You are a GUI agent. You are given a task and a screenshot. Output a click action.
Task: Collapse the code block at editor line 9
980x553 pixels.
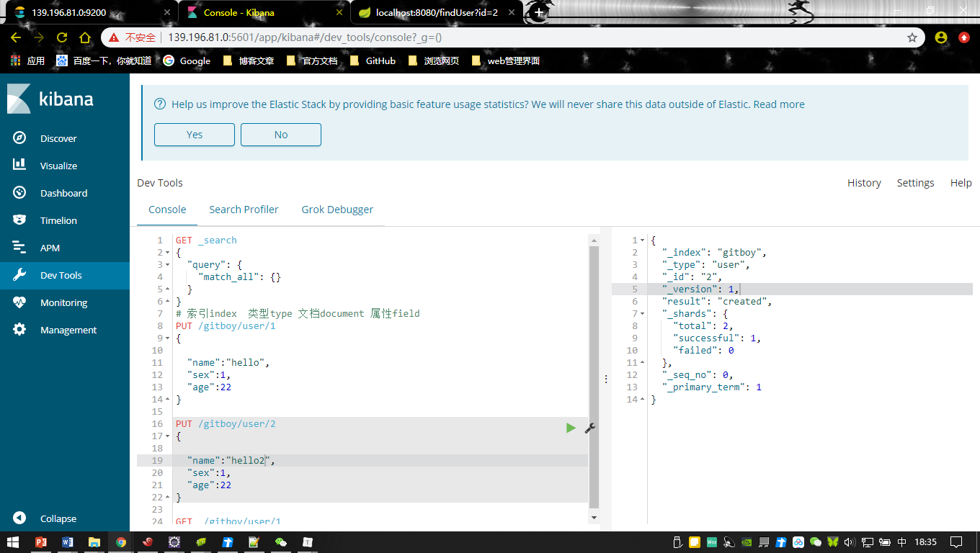tap(168, 338)
